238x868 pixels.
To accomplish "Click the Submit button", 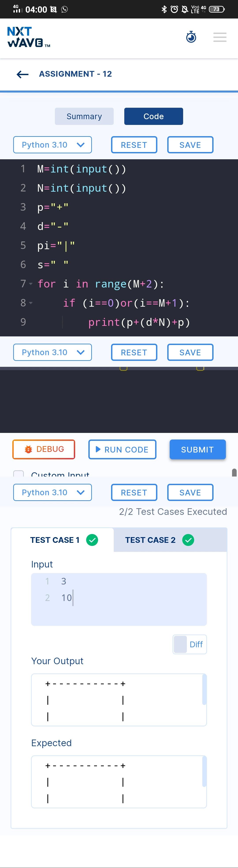I will pos(197,449).
